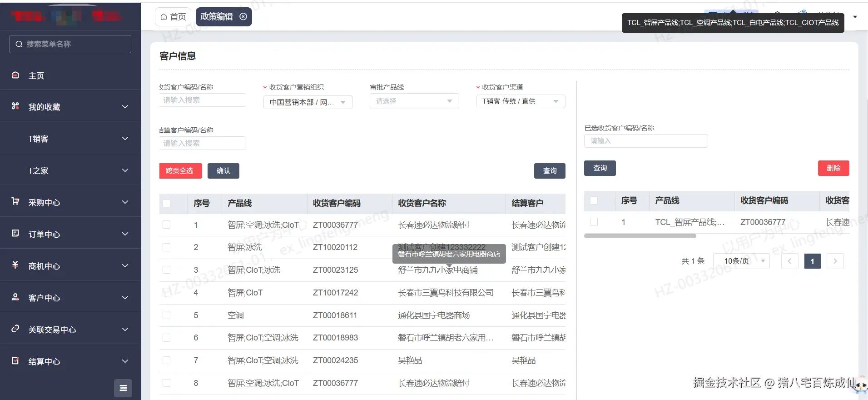Click the red 删除 button
The height and width of the screenshot is (400, 868).
tap(833, 168)
